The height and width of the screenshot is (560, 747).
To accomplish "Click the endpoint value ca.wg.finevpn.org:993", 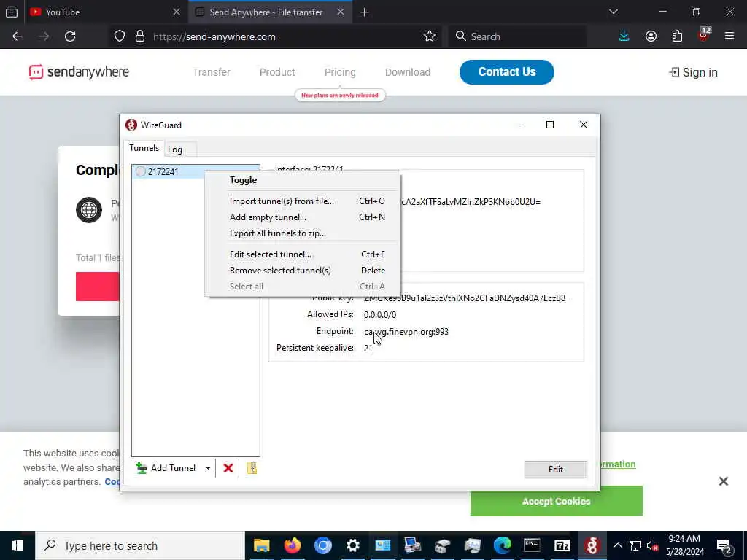I will 406,332.
